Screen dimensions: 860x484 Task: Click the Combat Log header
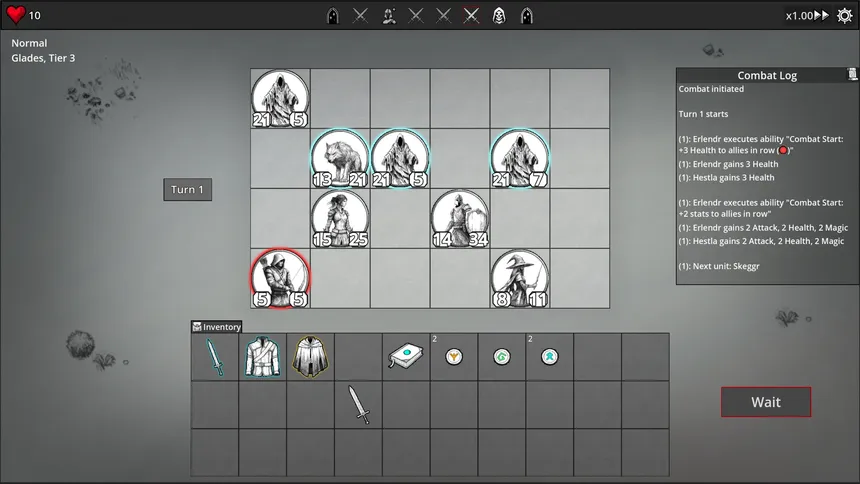(x=767, y=75)
